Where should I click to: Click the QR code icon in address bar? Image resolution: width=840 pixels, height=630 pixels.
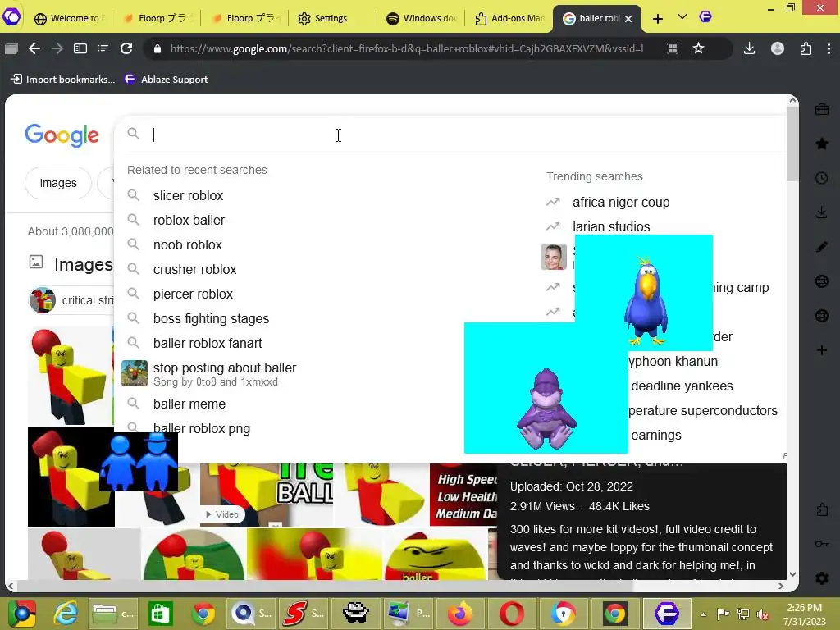pos(673,48)
